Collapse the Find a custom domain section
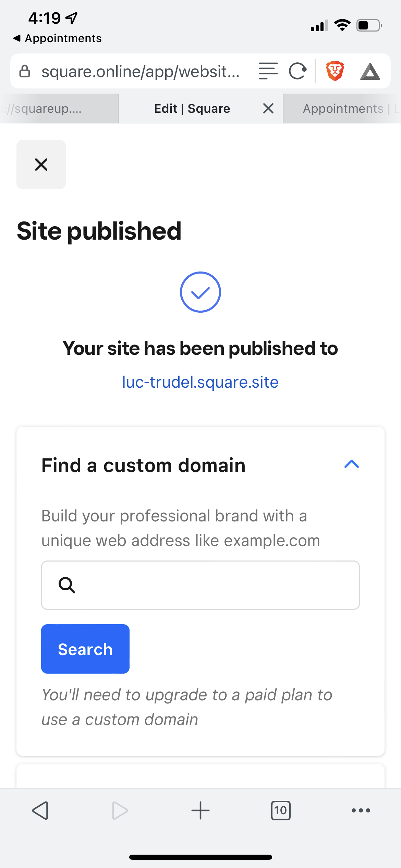This screenshot has width=401, height=868. 352,464
